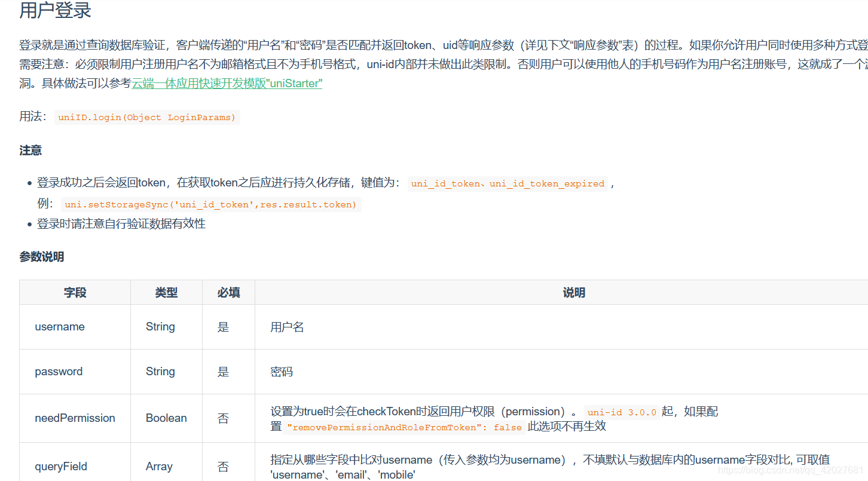This screenshot has width=868, height=481.
Task: Click the 必填 column header
Action: [x=228, y=293]
